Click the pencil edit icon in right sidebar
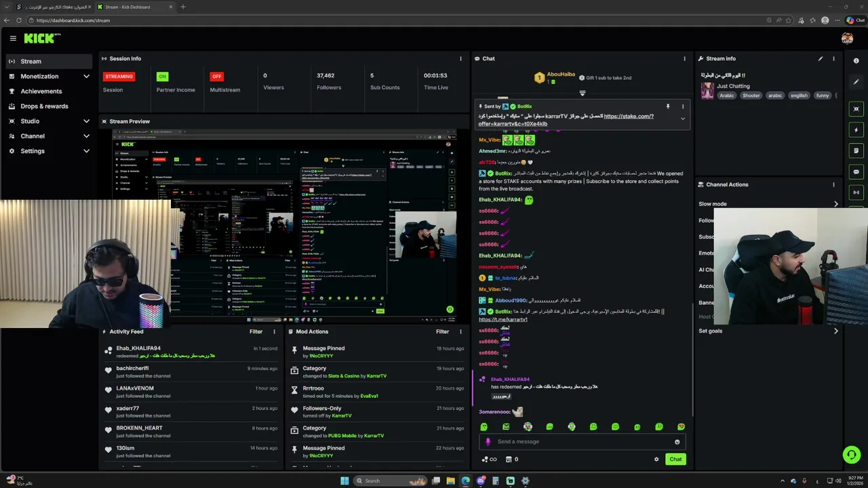 click(x=856, y=82)
